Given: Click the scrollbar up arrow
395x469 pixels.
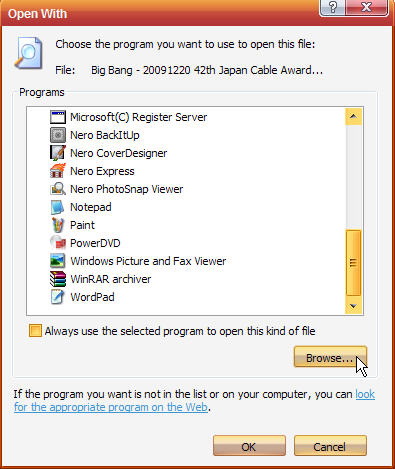Looking at the screenshot, I should click(354, 117).
